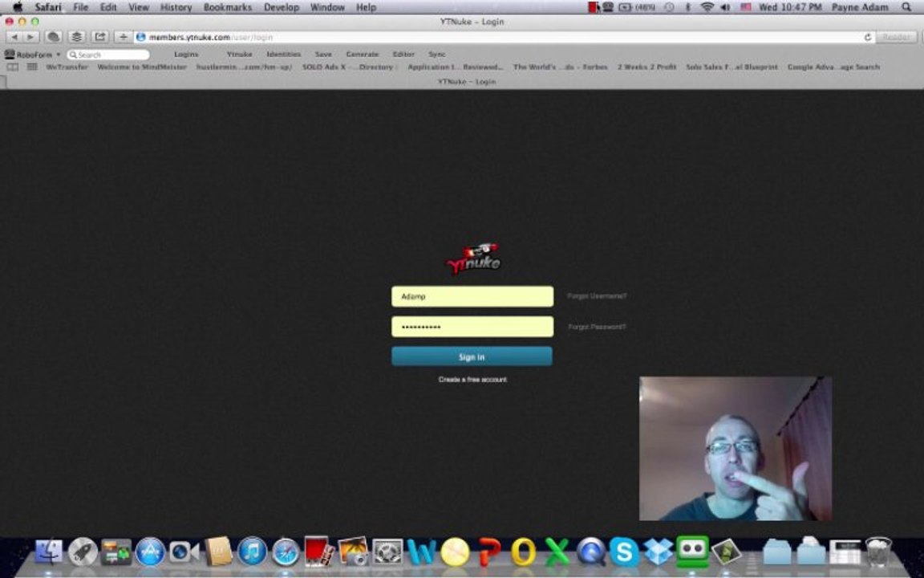Open Photo Booth in the dock
Image resolution: width=924 pixels, height=578 pixels.
[x=319, y=551]
